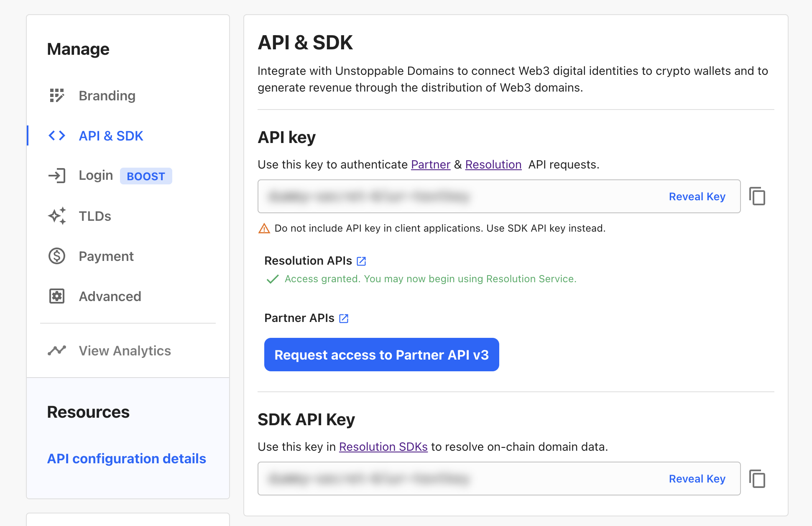
Task: Open the Resolution SDKs link
Action: tap(383, 447)
